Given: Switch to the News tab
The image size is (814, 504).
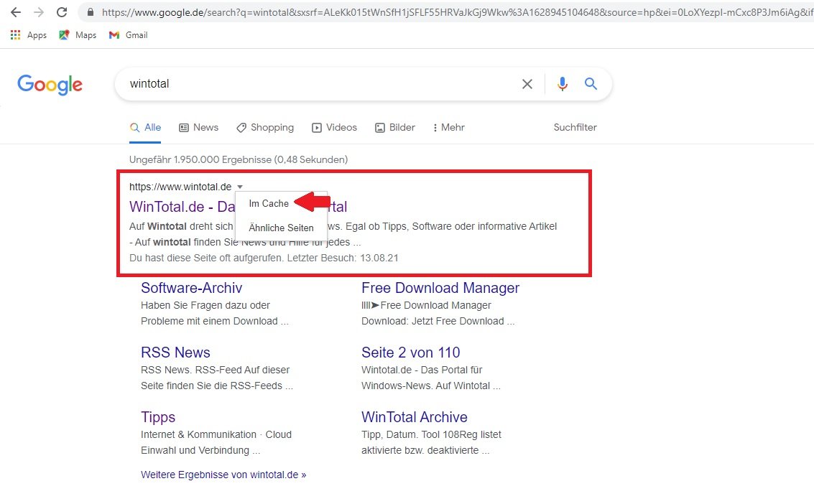Looking at the screenshot, I should 198,127.
